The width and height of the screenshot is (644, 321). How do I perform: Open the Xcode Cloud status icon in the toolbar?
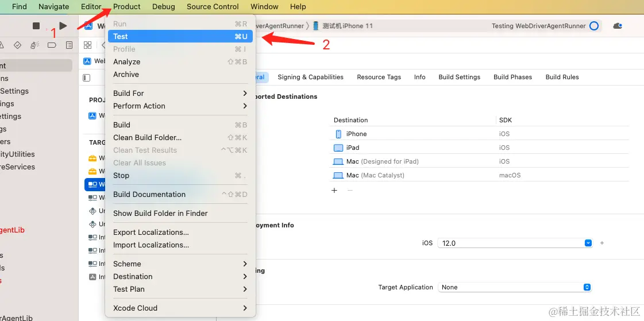(x=618, y=26)
